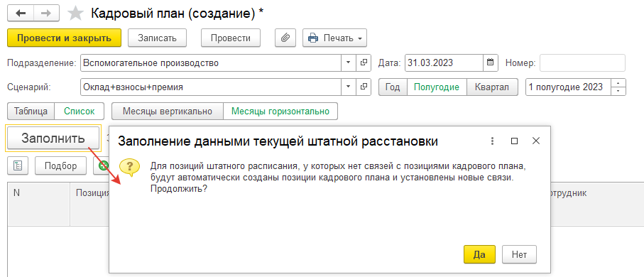Expand the Подразделение dropdown list
The height and width of the screenshot is (277, 644).
pos(349,63)
